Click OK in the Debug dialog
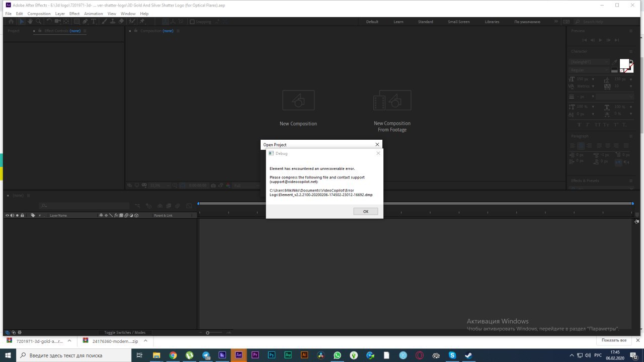644x362 pixels. pyautogui.click(x=366, y=211)
